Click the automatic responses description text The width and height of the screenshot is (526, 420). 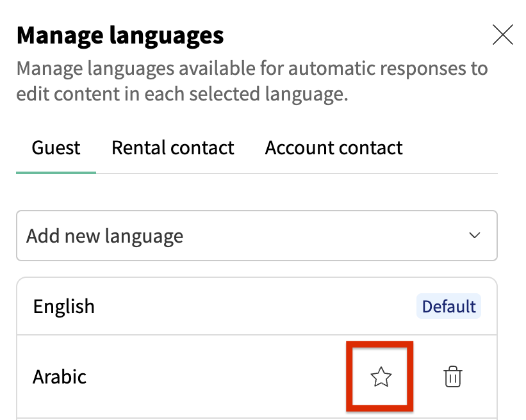pyautogui.click(x=252, y=81)
